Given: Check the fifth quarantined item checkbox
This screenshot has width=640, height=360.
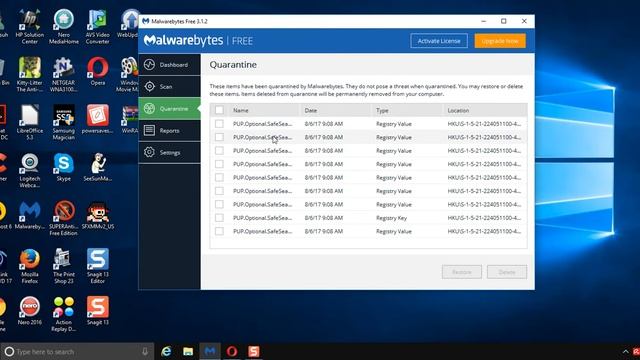Looking at the screenshot, I should 219,178.
